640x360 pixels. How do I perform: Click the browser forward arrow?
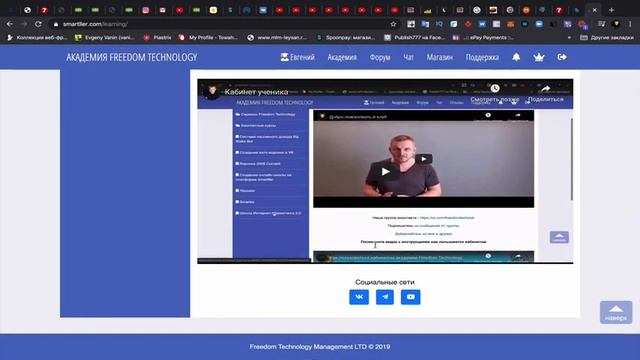[x=24, y=24]
